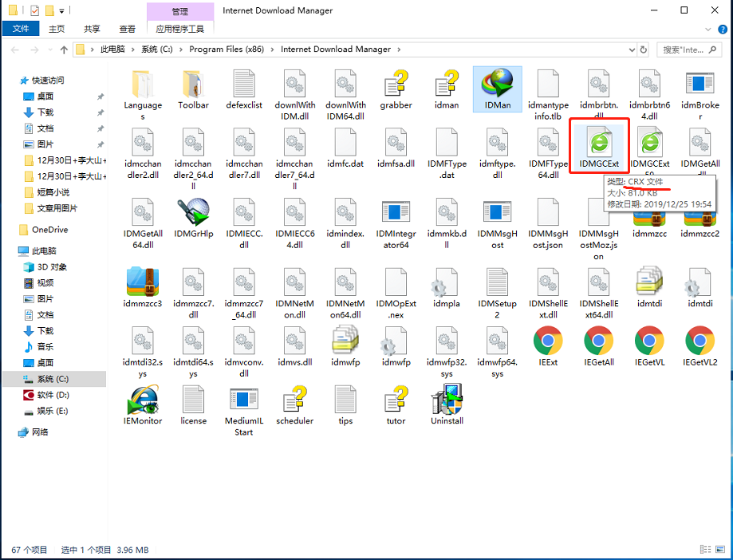Open the 文件 ribbon menu
This screenshot has width=733, height=560.
pos(21,29)
